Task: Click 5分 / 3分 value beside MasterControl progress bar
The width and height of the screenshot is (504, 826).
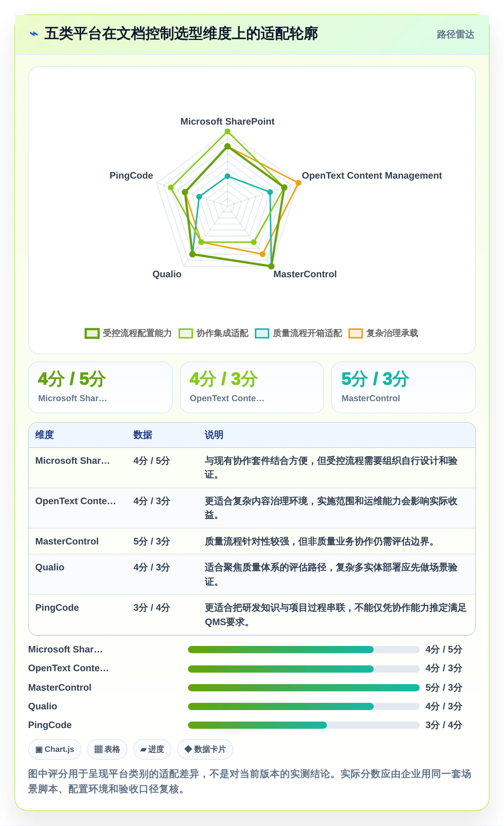Action: tap(444, 688)
